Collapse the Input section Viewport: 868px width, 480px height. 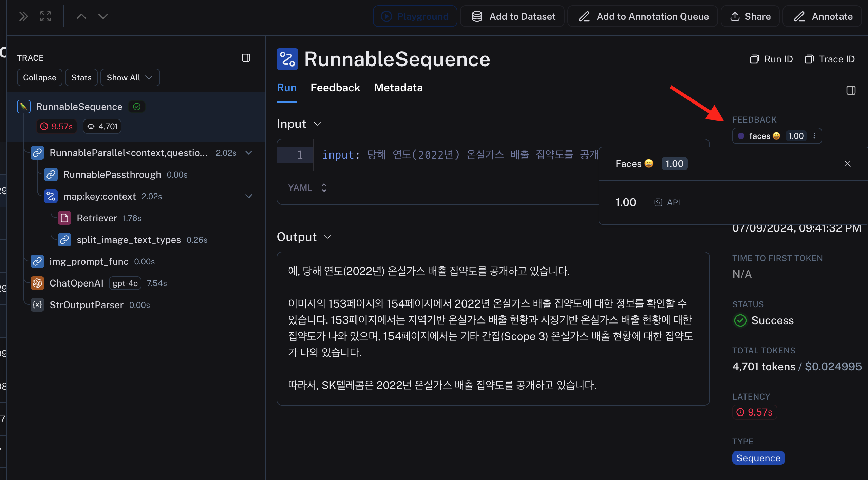317,124
